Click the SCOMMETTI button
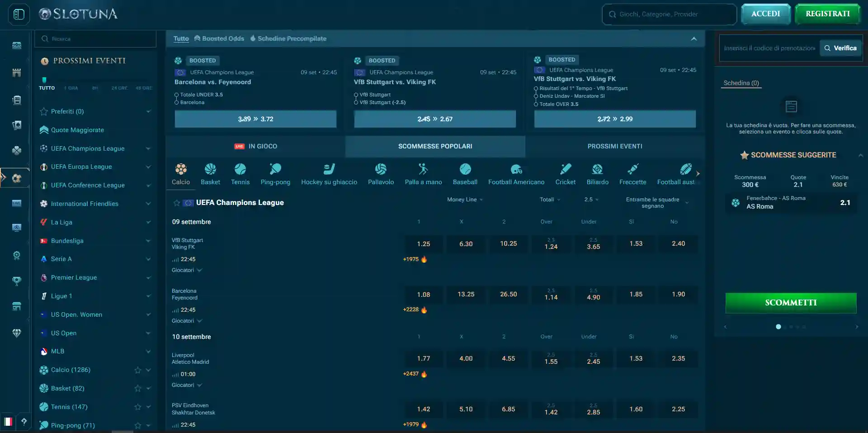 [x=791, y=303]
